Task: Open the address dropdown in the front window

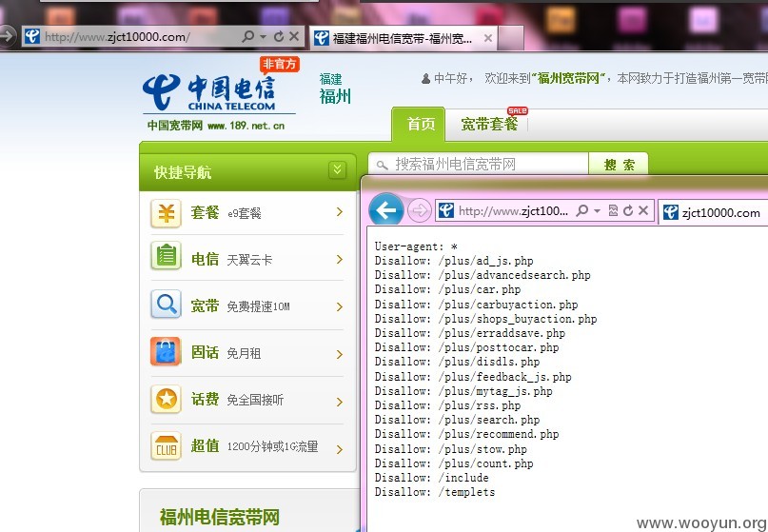Action: click(x=597, y=211)
